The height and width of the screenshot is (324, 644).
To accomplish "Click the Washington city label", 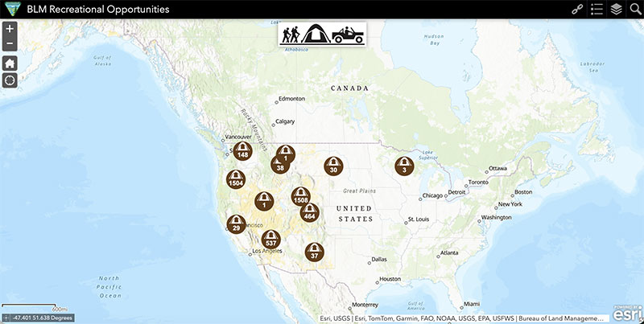I will coord(497,217).
